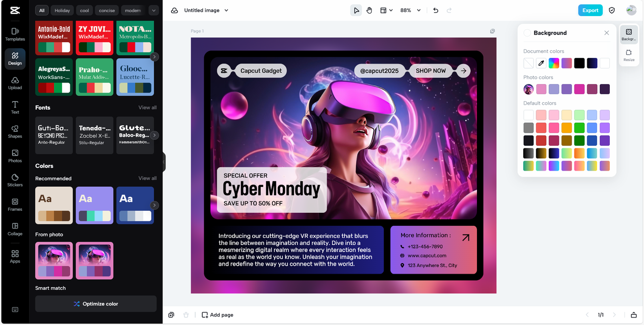
Task: Click the cloud save icon
Action: [x=174, y=10]
